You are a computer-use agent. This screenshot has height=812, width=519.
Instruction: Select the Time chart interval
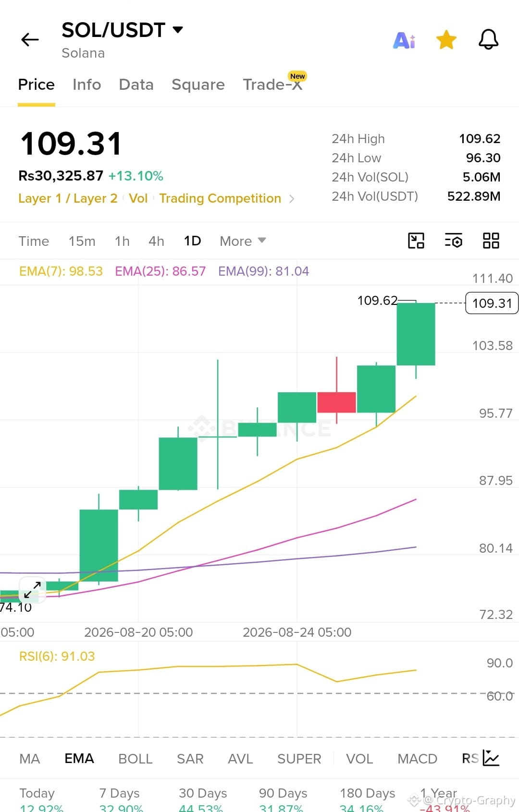pyautogui.click(x=34, y=241)
